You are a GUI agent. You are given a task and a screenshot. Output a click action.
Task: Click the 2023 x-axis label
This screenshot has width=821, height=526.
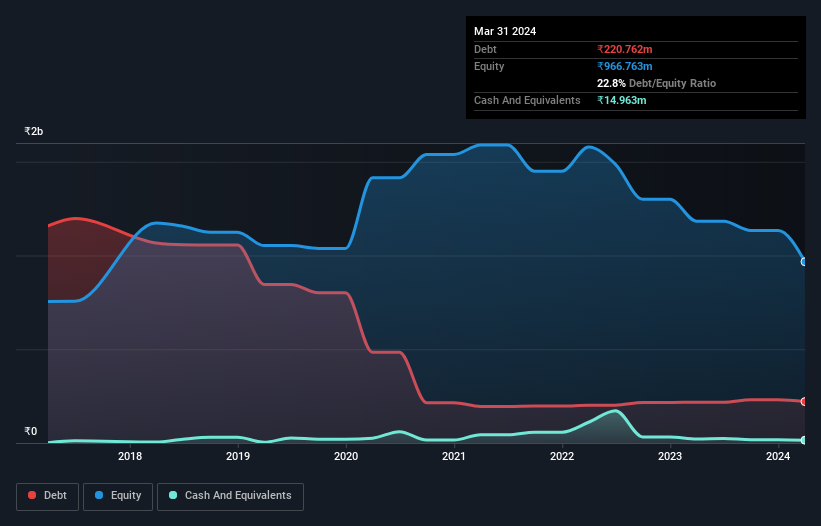coord(670,456)
